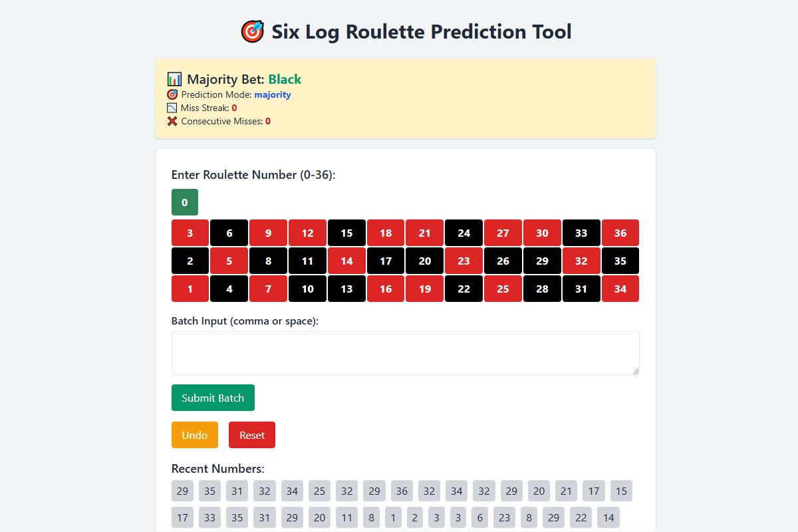Select the recent number 14 chip
The height and width of the screenshot is (532, 798).
[x=608, y=517]
